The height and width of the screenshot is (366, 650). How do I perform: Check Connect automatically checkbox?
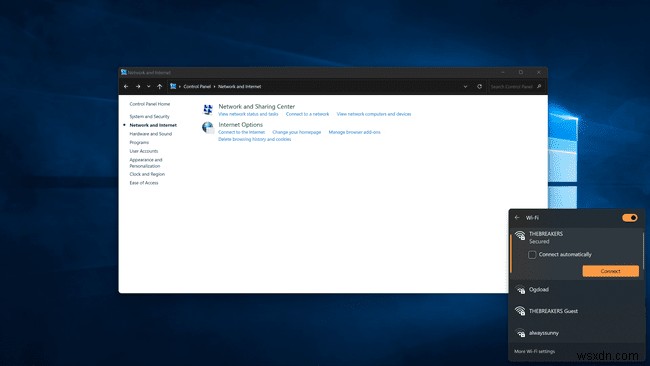point(532,255)
